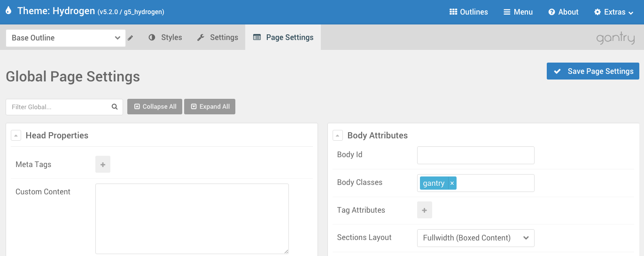Open the Outlines page
Screen dimensions: 644x256
(468, 12)
